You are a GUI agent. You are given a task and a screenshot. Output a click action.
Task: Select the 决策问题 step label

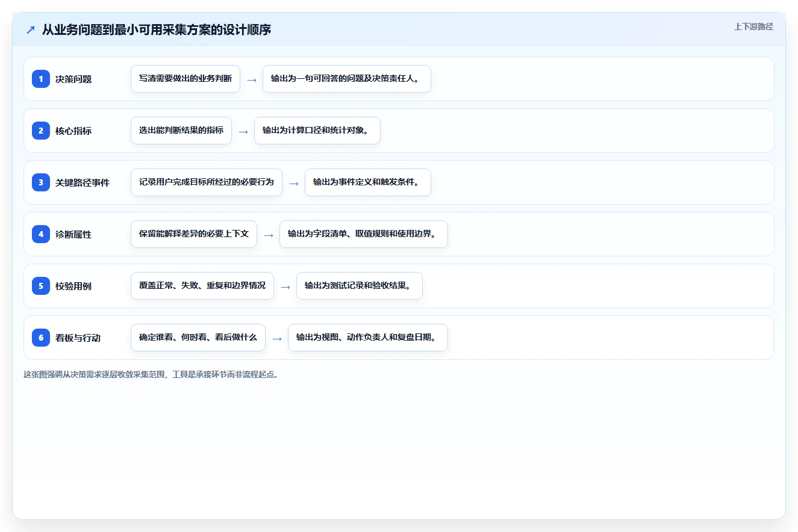click(73, 79)
